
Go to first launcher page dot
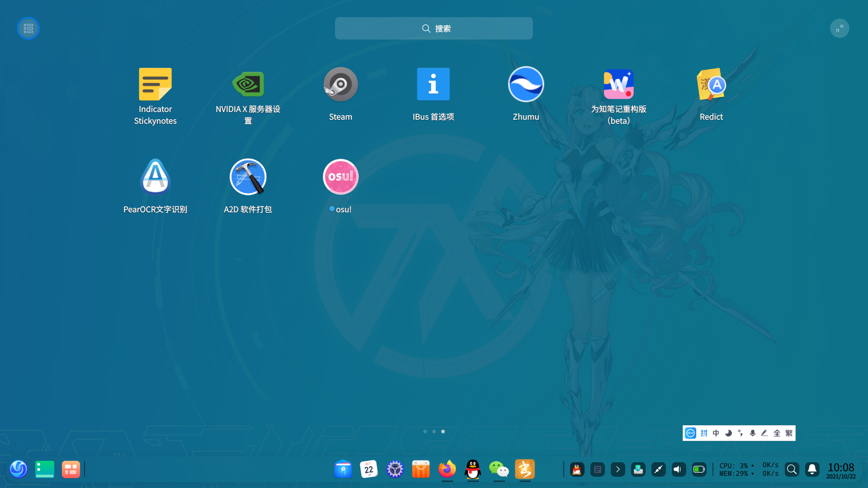425,432
